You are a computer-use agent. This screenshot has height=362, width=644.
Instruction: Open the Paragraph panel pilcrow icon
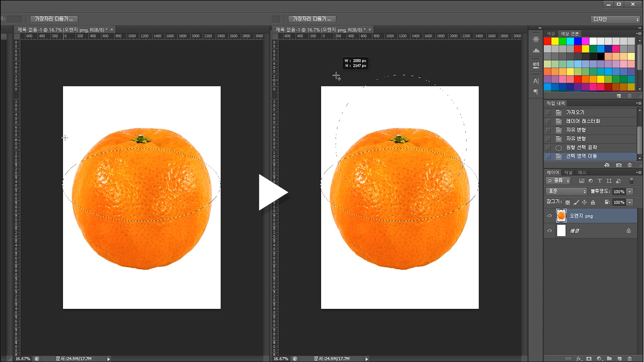click(535, 92)
